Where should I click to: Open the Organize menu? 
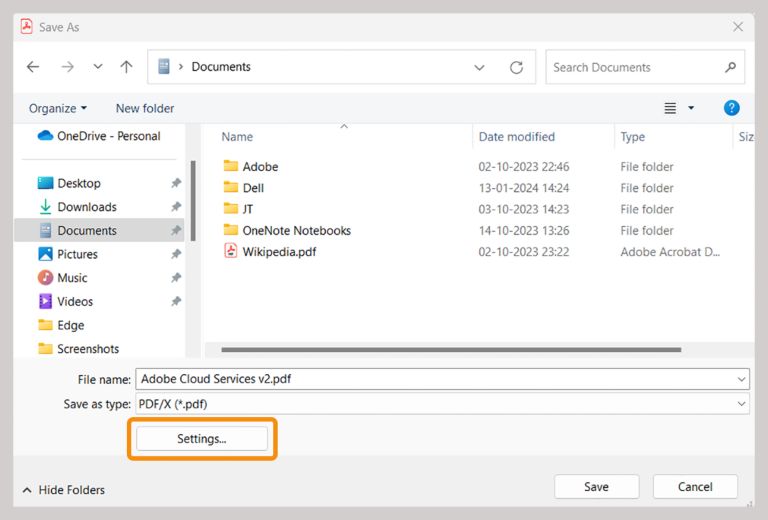coord(57,108)
